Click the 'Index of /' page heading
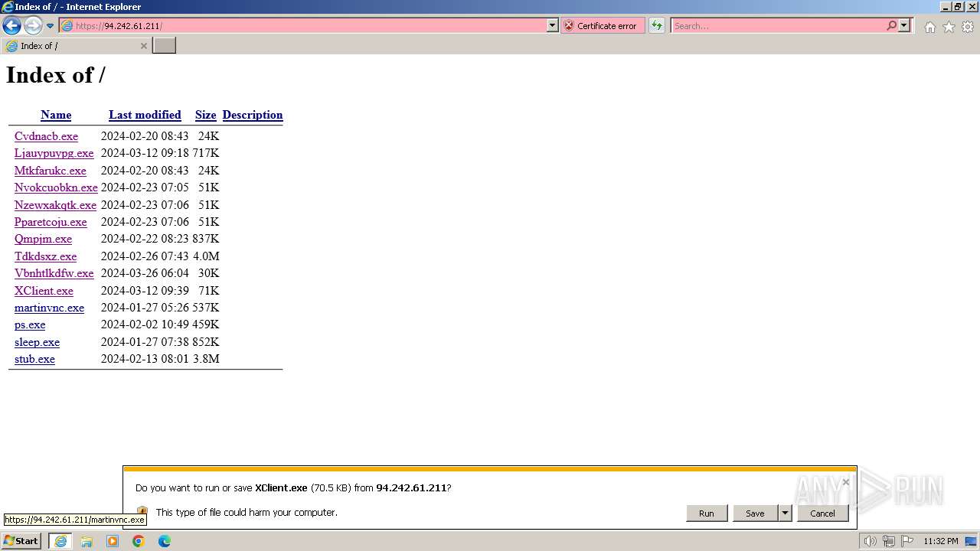Image resolution: width=980 pixels, height=551 pixels. click(x=56, y=75)
